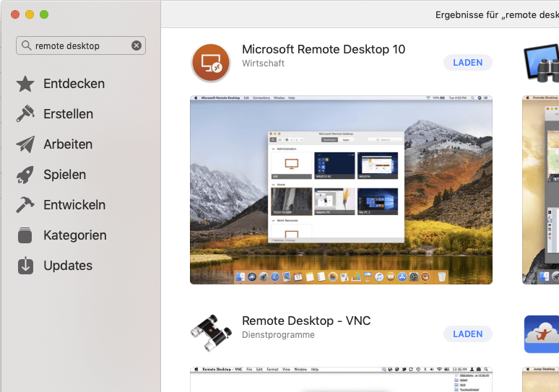
Task: Click the Erstellen paintbrush icon
Action: coord(25,114)
